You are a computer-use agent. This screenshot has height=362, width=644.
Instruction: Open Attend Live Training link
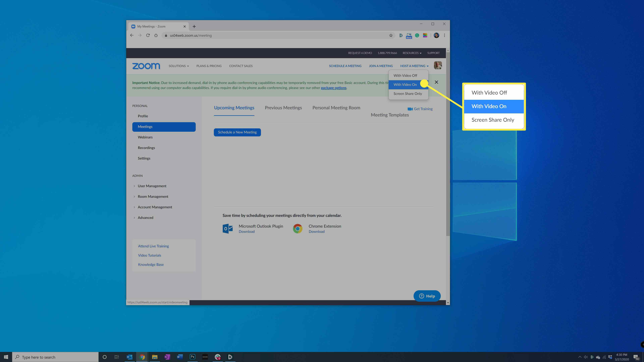pos(153,246)
